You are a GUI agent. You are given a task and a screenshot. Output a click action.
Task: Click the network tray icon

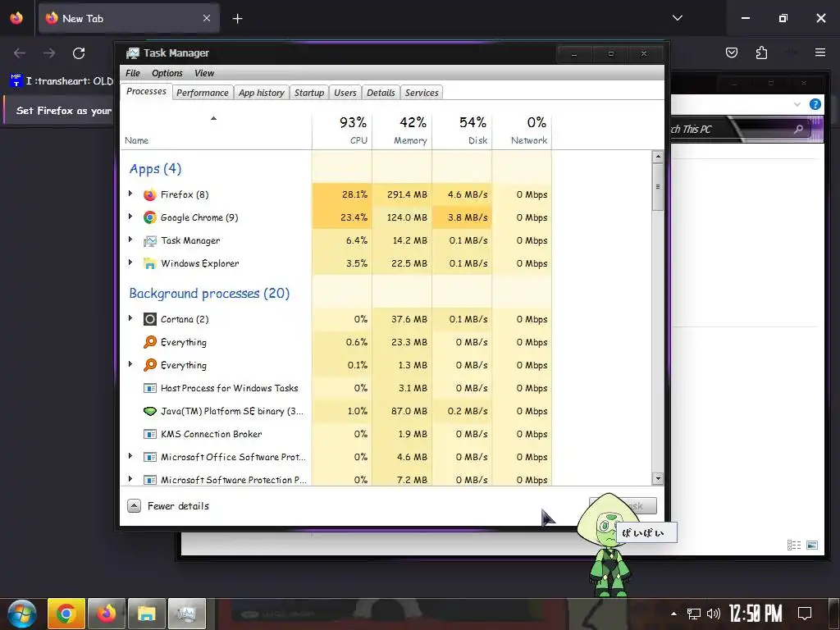click(x=694, y=614)
